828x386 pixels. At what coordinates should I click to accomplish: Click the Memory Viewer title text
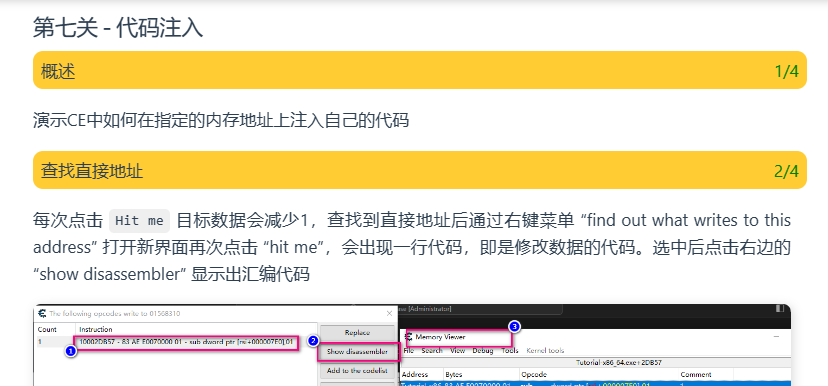pos(440,337)
